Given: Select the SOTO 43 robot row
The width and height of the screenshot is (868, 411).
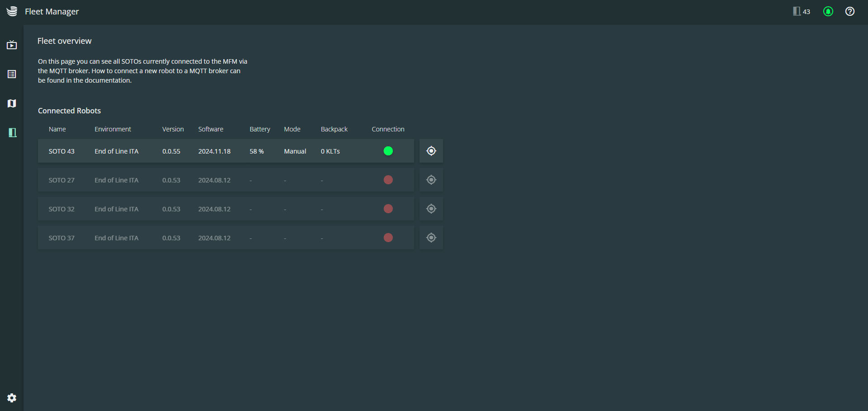Looking at the screenshot, I should [226, 151].
